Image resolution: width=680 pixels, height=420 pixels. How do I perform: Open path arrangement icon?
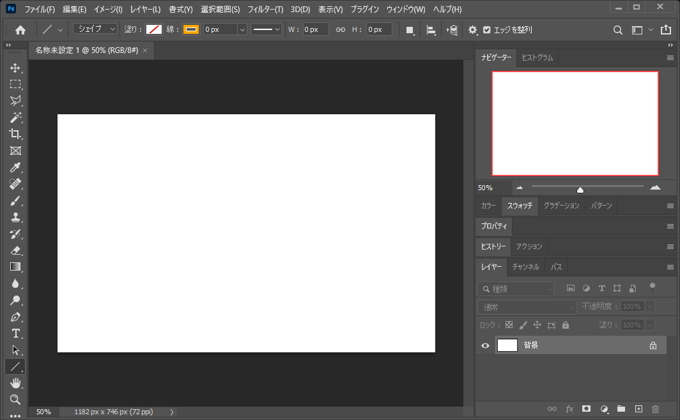click(451, 30)
